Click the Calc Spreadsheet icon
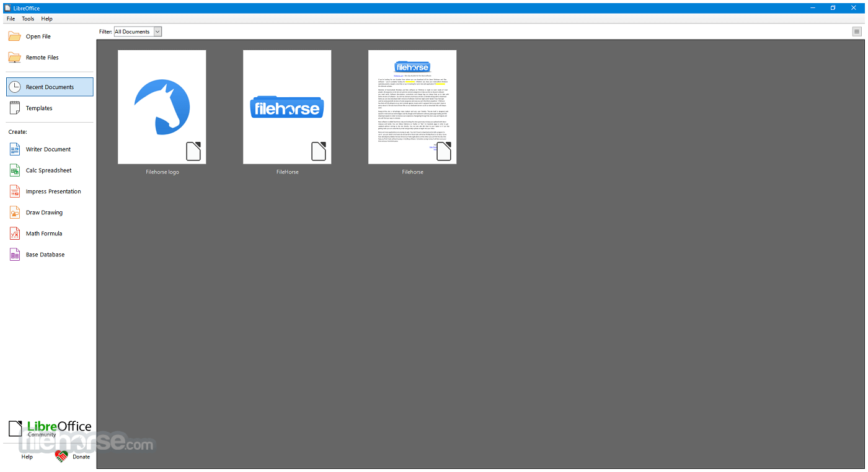This screenshot has height=472, width=868. point(14,170)
